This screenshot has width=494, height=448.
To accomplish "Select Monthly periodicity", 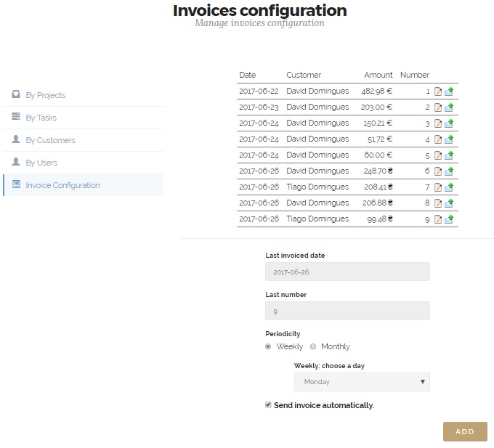I will [313, 346].
